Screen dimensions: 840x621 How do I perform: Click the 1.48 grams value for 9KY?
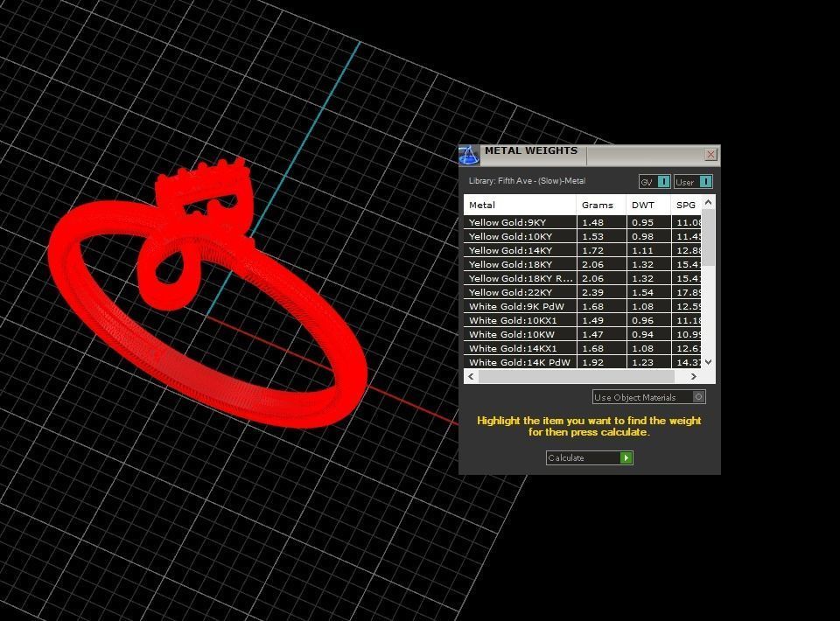point(593,222)
